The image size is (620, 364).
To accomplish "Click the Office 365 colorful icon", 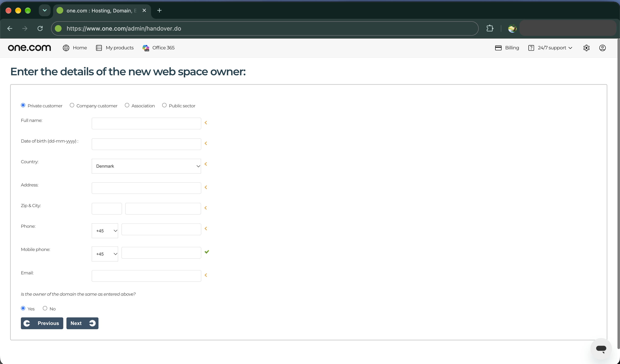I will [x=146, y=48].
